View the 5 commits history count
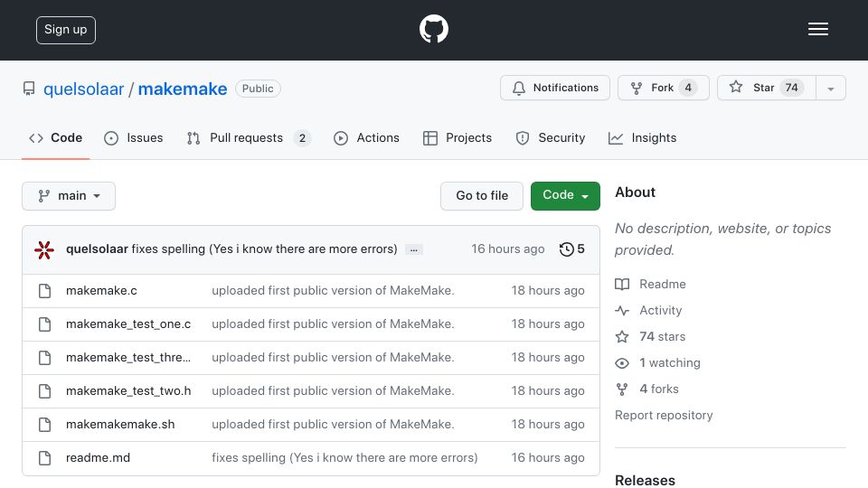 coord(571,249)
